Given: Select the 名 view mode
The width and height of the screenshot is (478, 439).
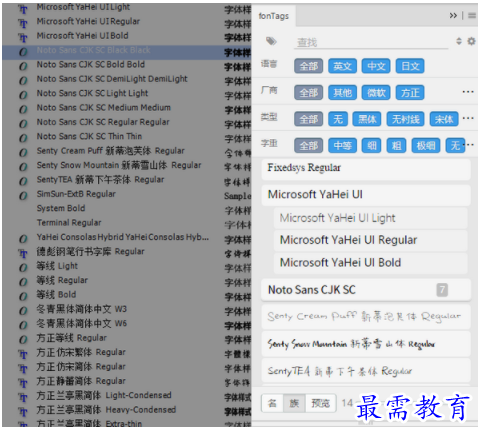Looking at the screenshot, I should [x=272, y=403].
